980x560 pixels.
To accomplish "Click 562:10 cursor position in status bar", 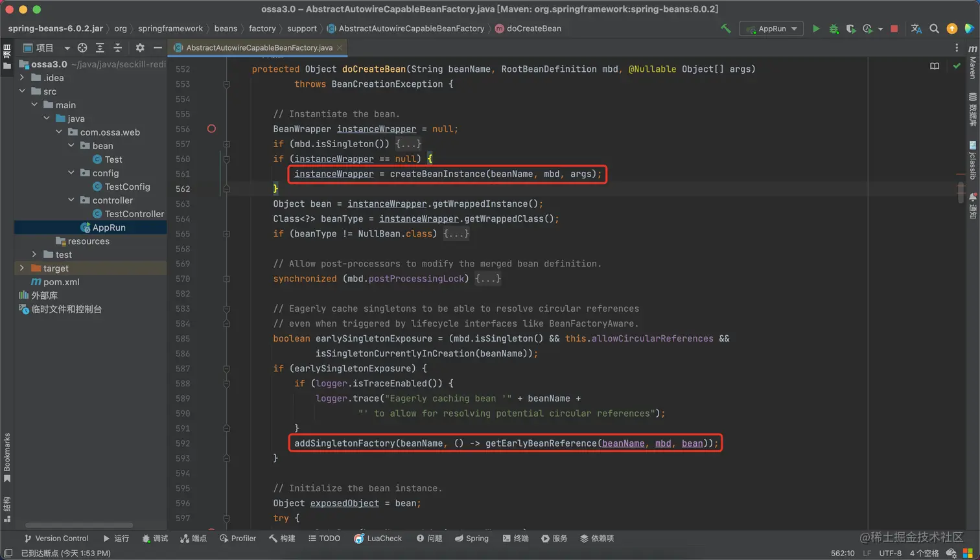I will tap(843, 553).
